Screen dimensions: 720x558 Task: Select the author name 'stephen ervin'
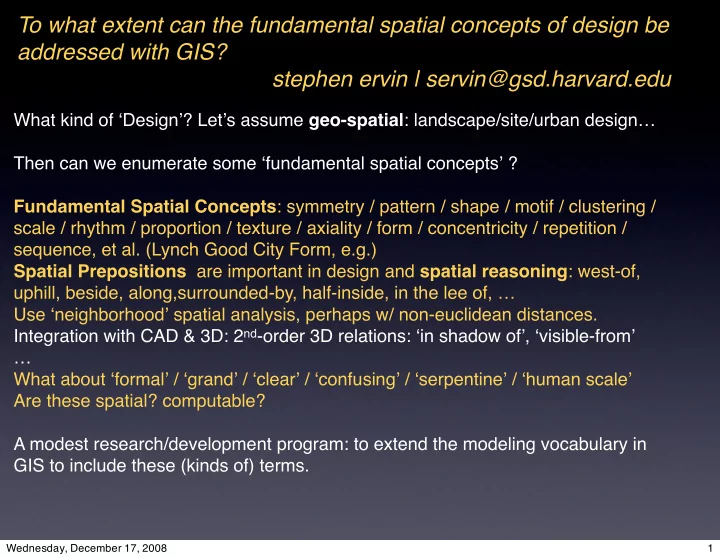pyautogui.click(x=340, y=79)
